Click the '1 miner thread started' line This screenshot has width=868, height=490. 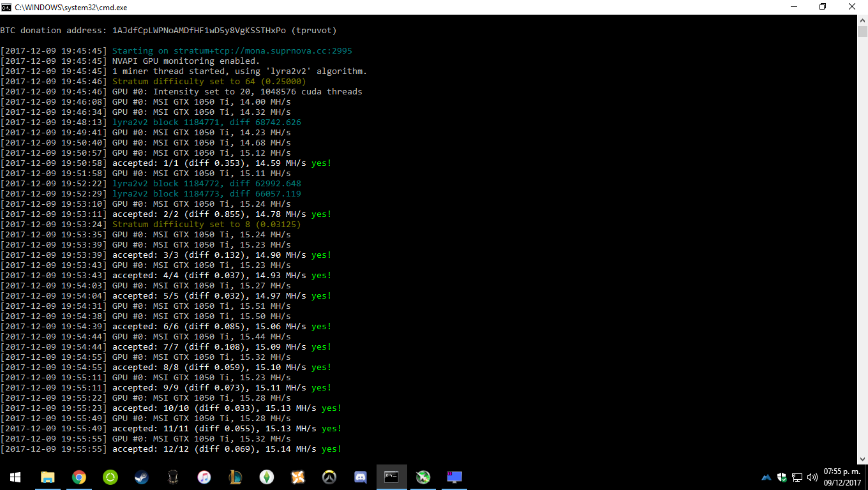[184, 71]
